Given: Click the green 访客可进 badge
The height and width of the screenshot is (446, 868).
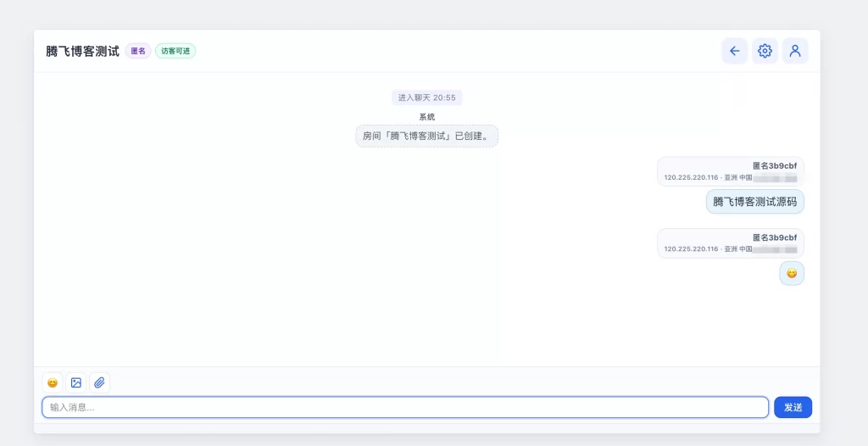Looking at the screenshot, I should pyautogui.click(x=175, y=51).
